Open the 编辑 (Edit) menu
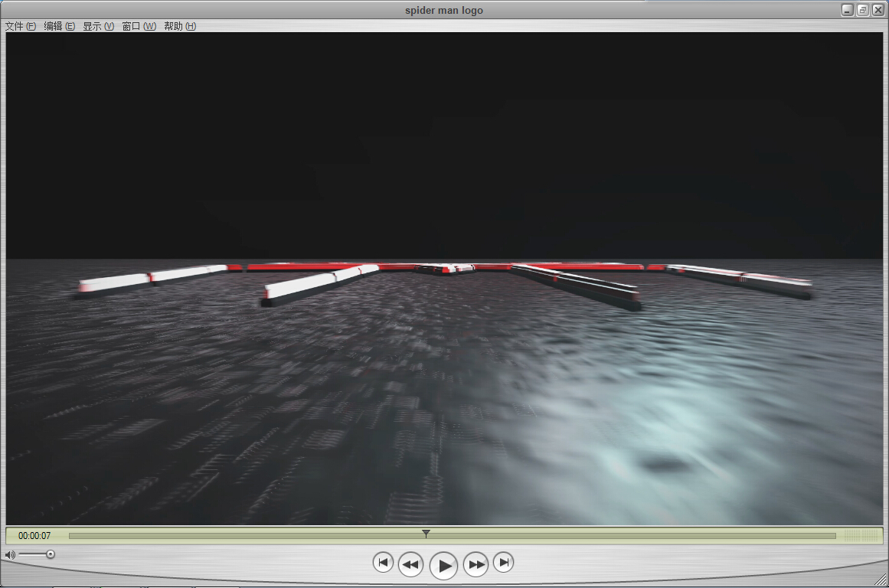Image resolution: width=889 pixels, height=588 pixels. (60, 26)
